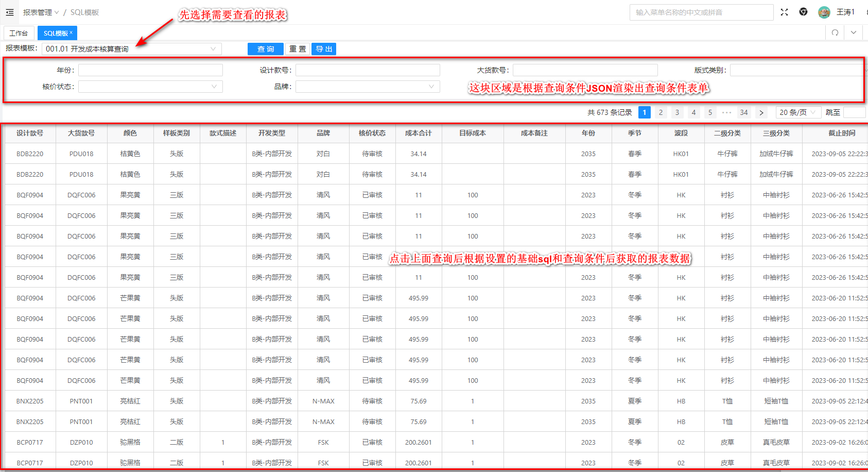Click the Chrome browser icon in header
The width and height of the screenshot is (868, 472).
[x=803, y=12]
